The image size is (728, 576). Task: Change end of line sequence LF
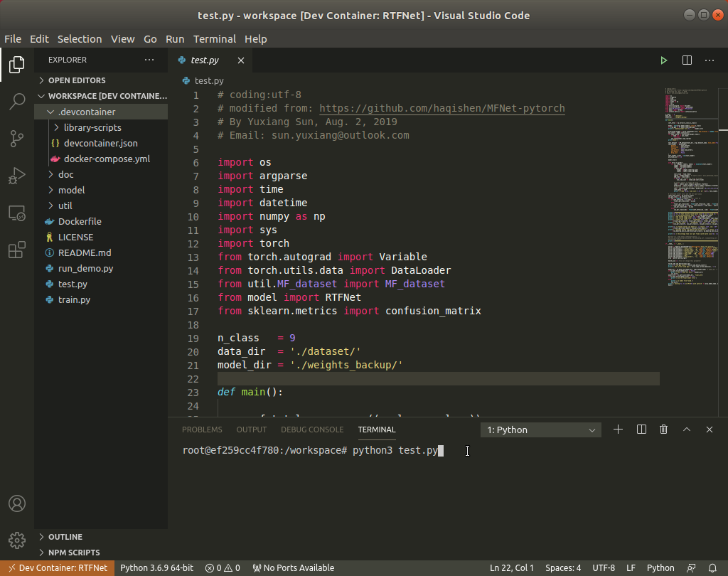[631, 567]
